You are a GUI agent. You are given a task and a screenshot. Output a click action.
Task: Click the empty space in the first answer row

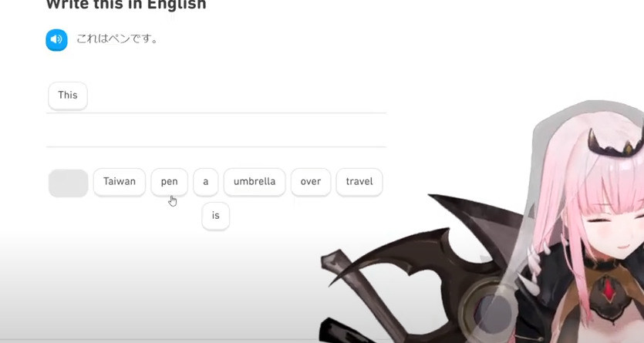[237, 96]
